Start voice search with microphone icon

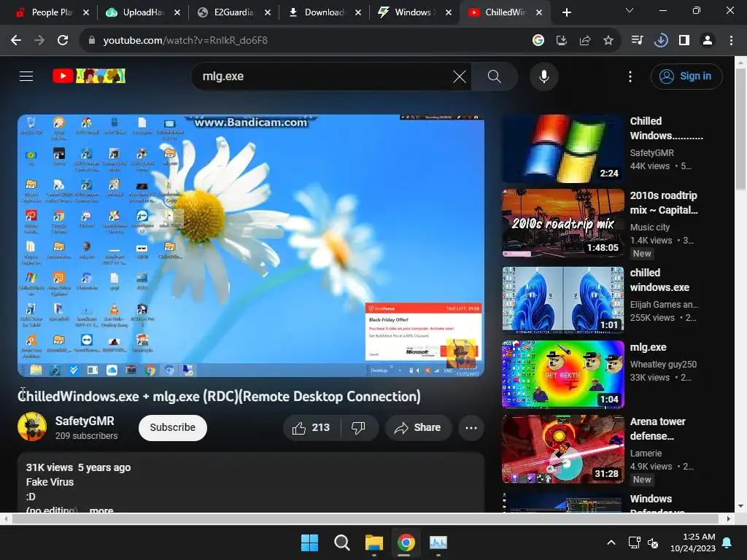[544, 77]
